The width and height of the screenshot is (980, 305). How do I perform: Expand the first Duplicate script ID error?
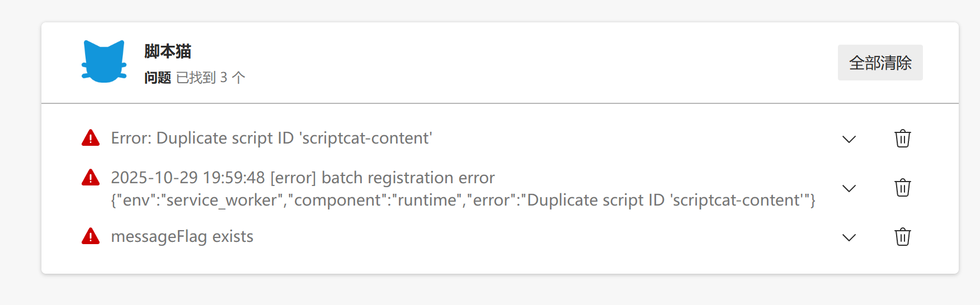[849, 139]
